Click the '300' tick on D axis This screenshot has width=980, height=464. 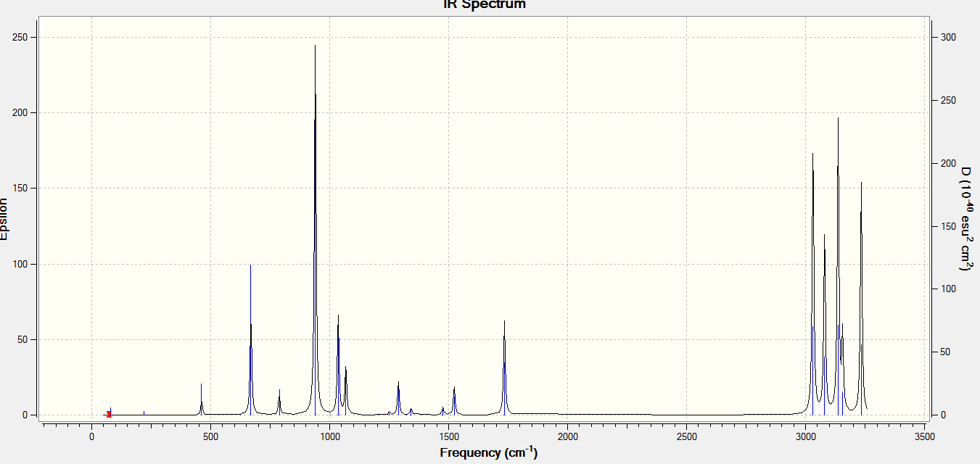point(949,37)
